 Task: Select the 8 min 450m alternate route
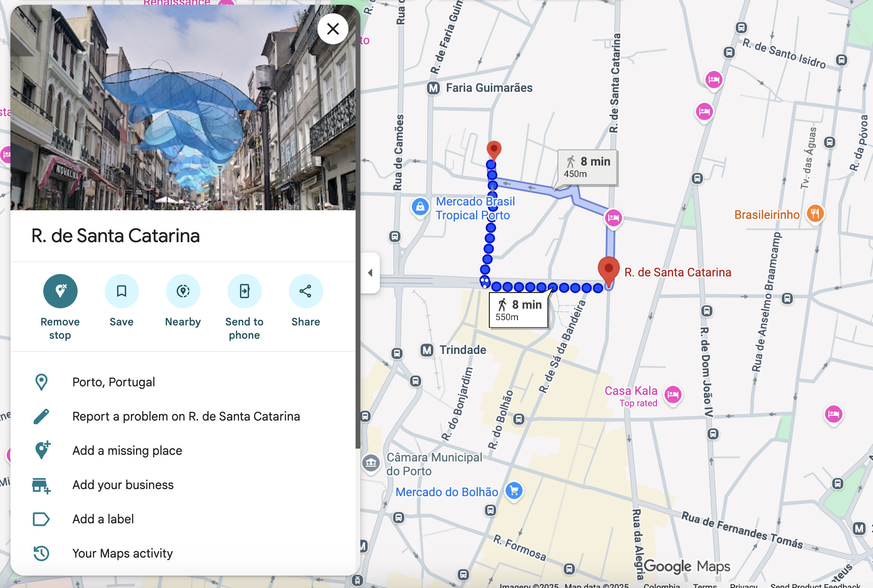(587, 167)
